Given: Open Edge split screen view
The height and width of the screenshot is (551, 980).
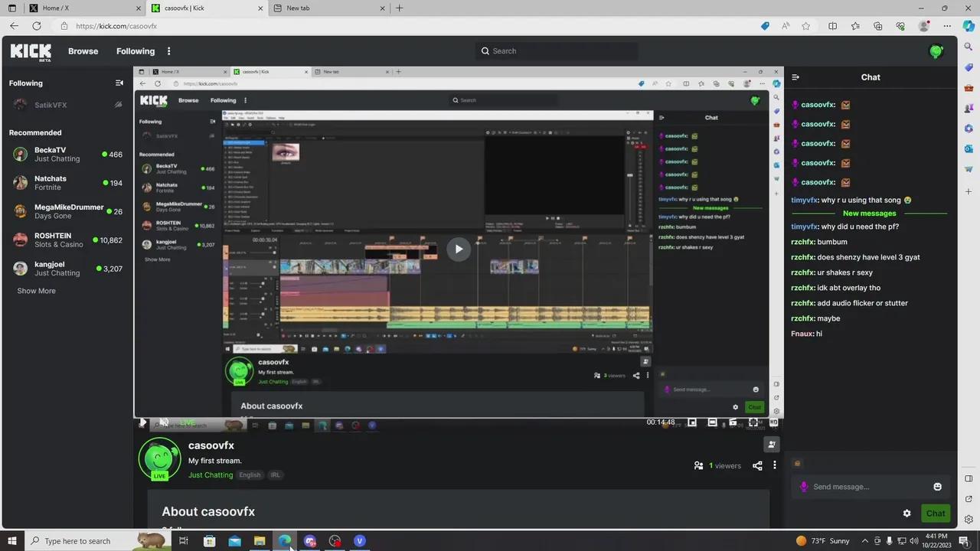Looking at the screenshot, I should tap(833, 26).
